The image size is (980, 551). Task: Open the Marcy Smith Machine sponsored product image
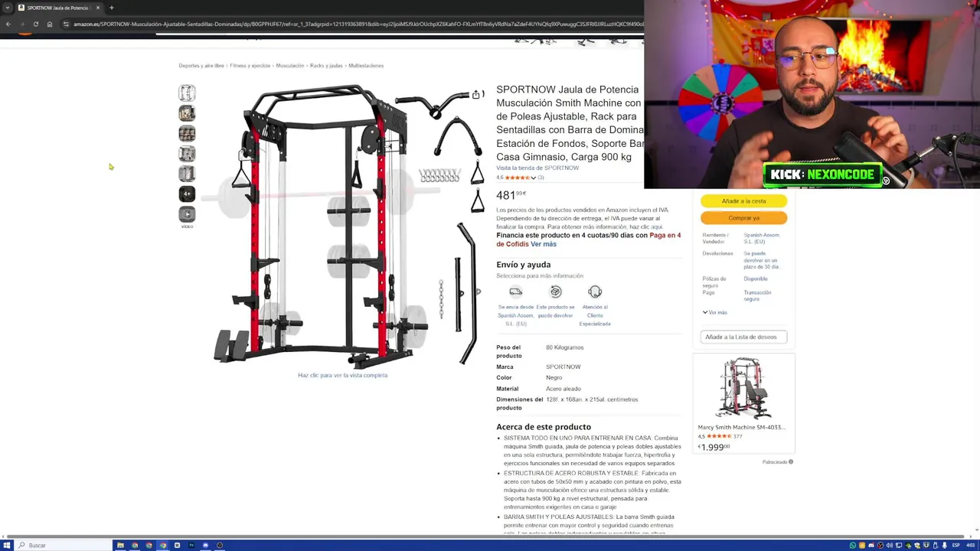[x=743, y=389]
